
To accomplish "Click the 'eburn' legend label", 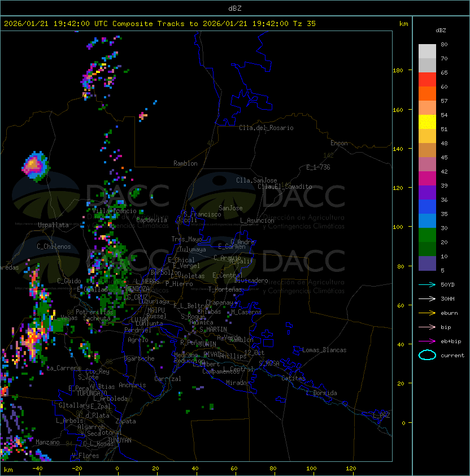I will pyautogui.click(x=449, y=313).
